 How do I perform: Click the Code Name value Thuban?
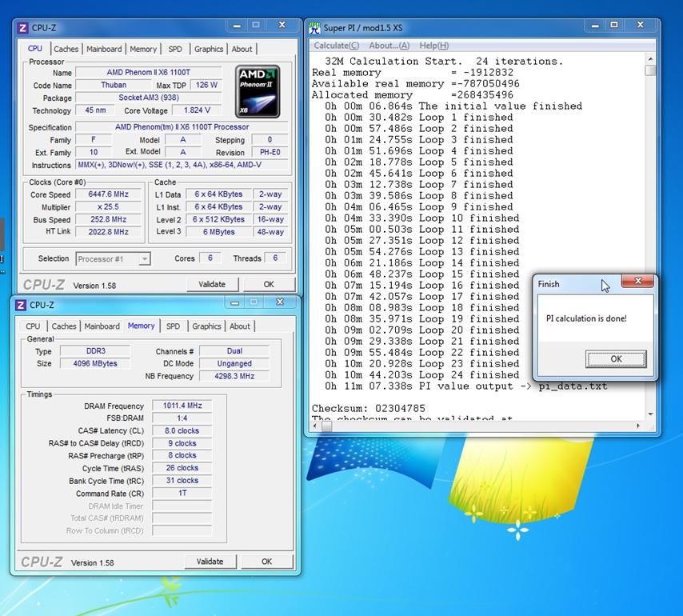pyautogui.click(x=114, y=85)
